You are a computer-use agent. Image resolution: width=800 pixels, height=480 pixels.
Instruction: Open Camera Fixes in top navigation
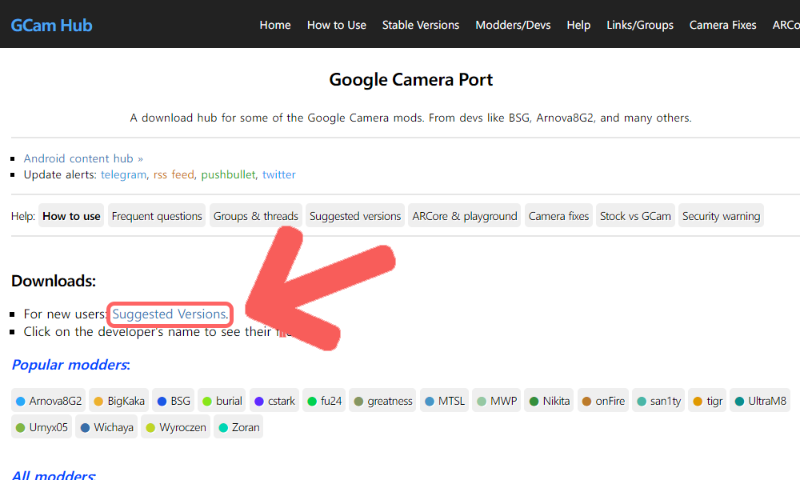click(x=722, y=25)
